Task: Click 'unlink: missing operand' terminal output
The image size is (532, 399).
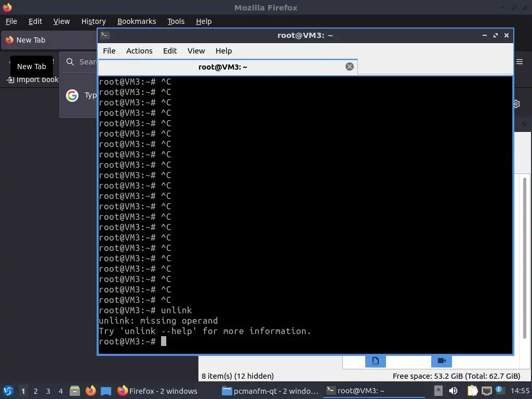Action: point(158,321)
